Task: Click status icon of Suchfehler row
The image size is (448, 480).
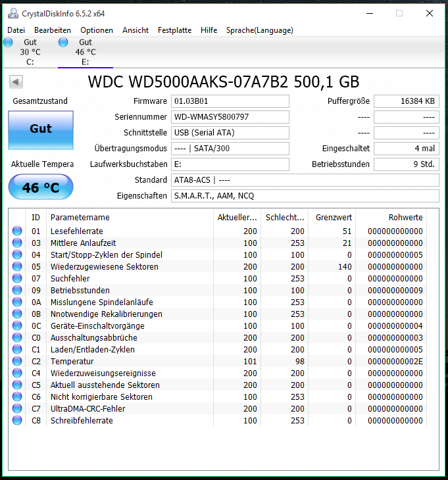Action: 17,278
